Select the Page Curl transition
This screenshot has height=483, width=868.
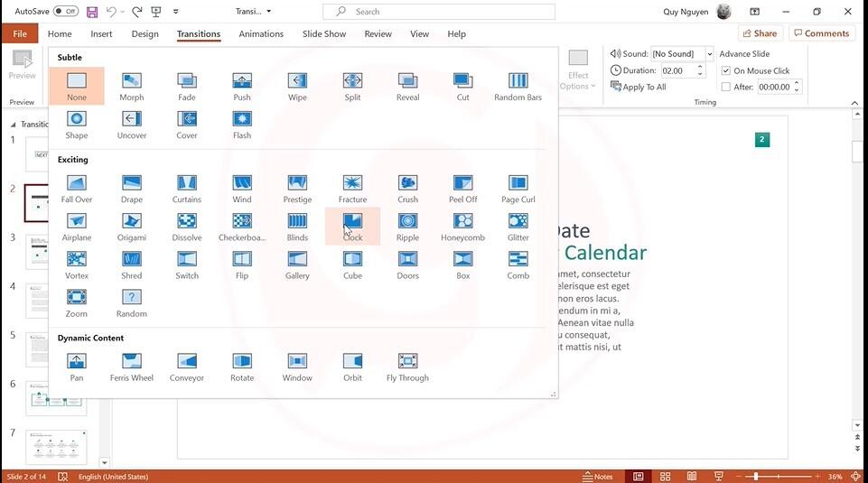(x=518, y=189)
